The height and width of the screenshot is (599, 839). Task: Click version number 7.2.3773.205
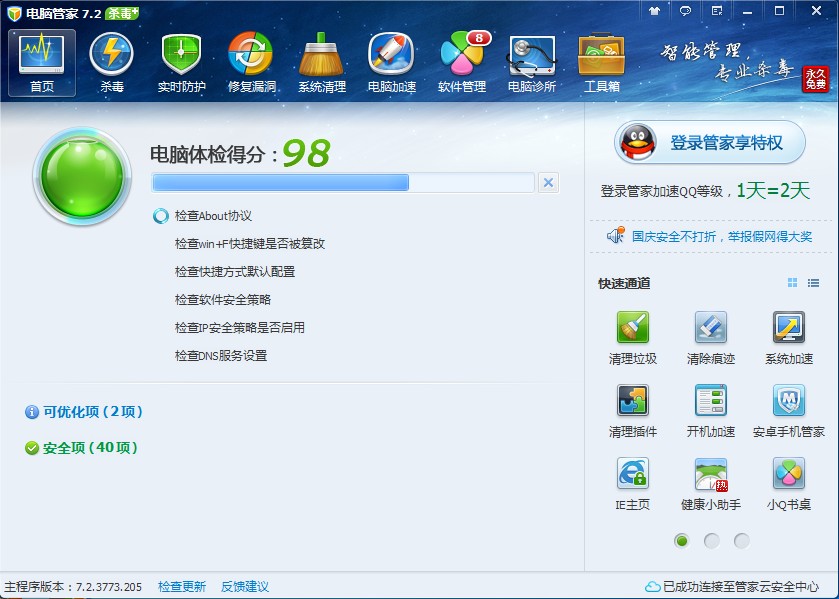[x=109, y=587]
